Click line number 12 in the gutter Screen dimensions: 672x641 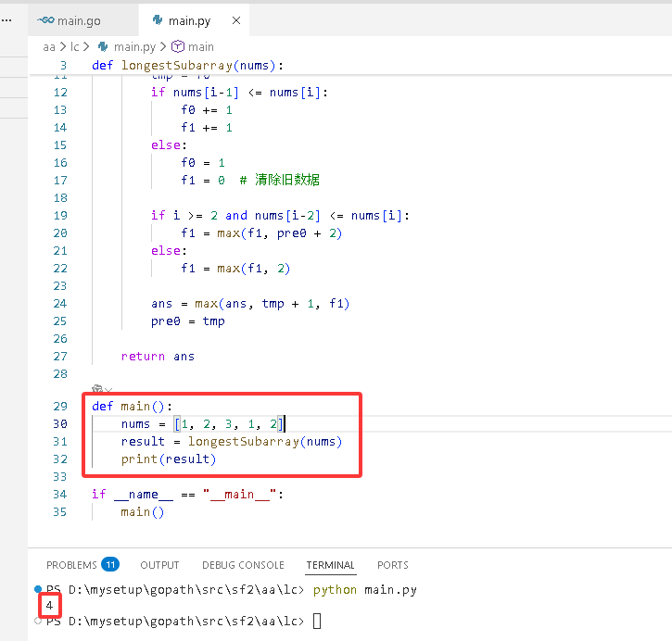pos(60,93)
